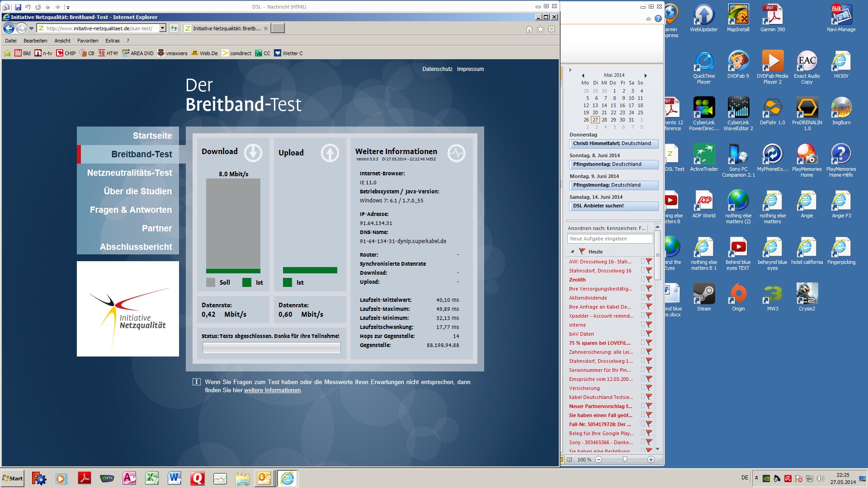Select Netzneutralitäts-Test in the sidebar
The height and width of the screenshot is (488, 868).
pyautogui.click(x=129, y=173)
